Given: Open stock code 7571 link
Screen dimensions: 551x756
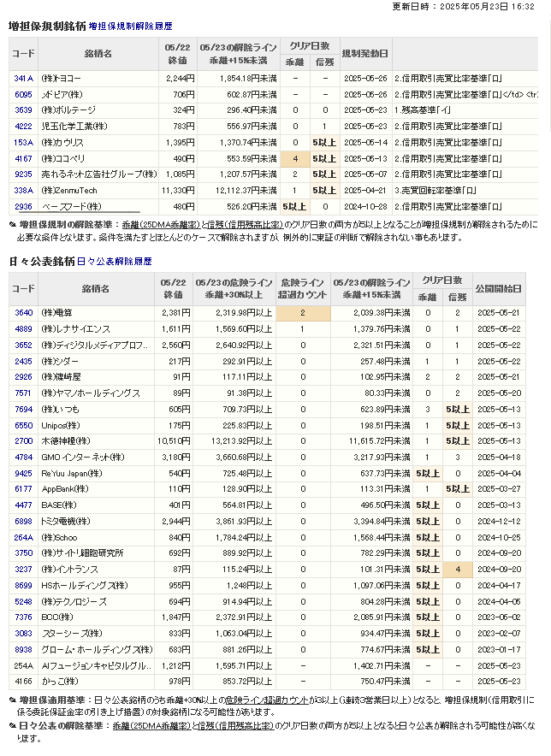Looking at the screenshot, I should 23,393.
